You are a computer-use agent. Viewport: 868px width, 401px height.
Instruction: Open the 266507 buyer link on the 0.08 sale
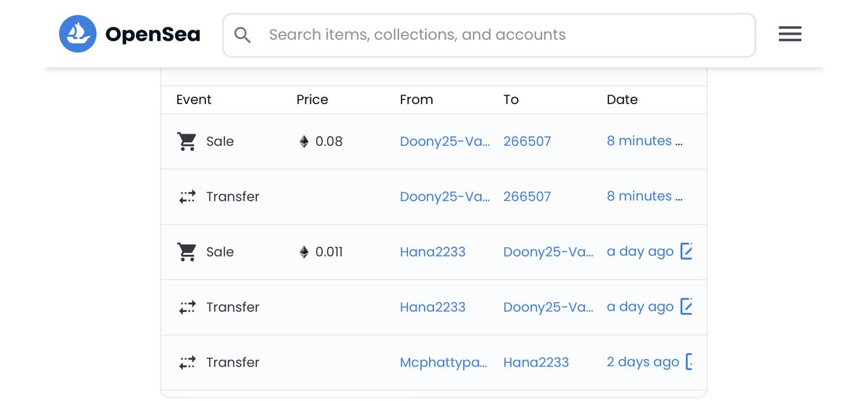[x=527, y=142]
